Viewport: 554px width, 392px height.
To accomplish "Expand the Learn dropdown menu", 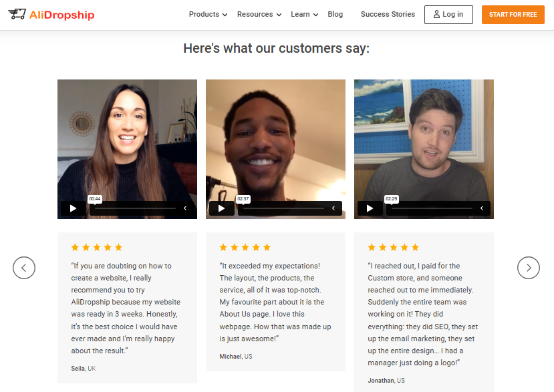I will (x=305, y=15).
